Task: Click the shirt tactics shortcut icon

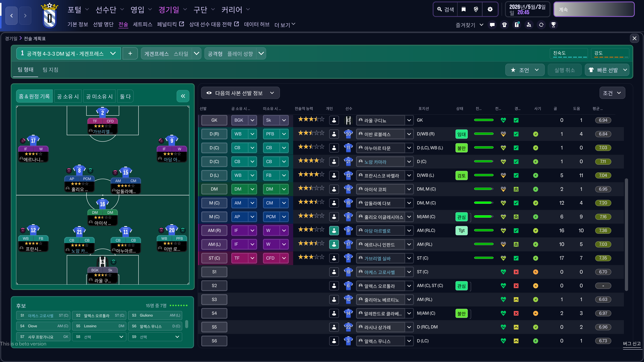Action: tap(504, 25)
